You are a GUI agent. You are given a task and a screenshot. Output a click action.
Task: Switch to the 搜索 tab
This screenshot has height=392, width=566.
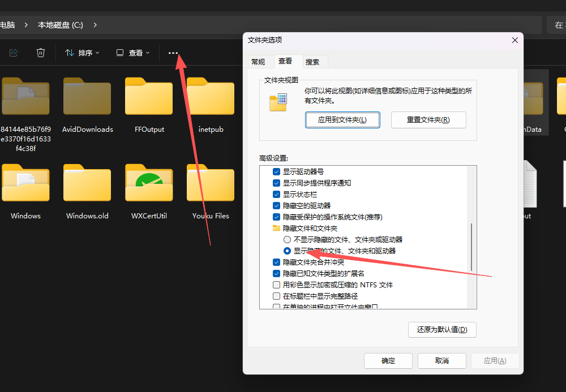pos(312,62)
